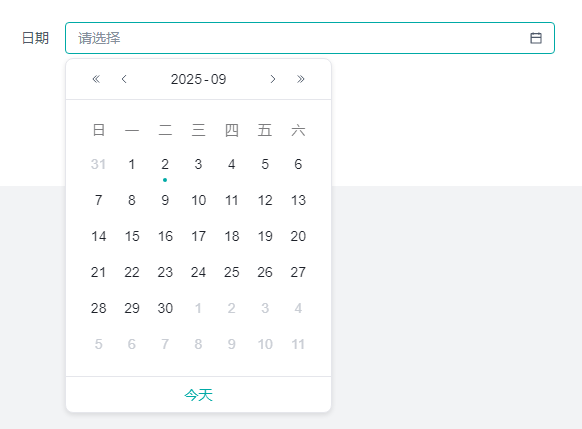This screenshot has height=429, width=582.
Task: Select date 18 in the 四 column
Action: click(x=232, y=236)
